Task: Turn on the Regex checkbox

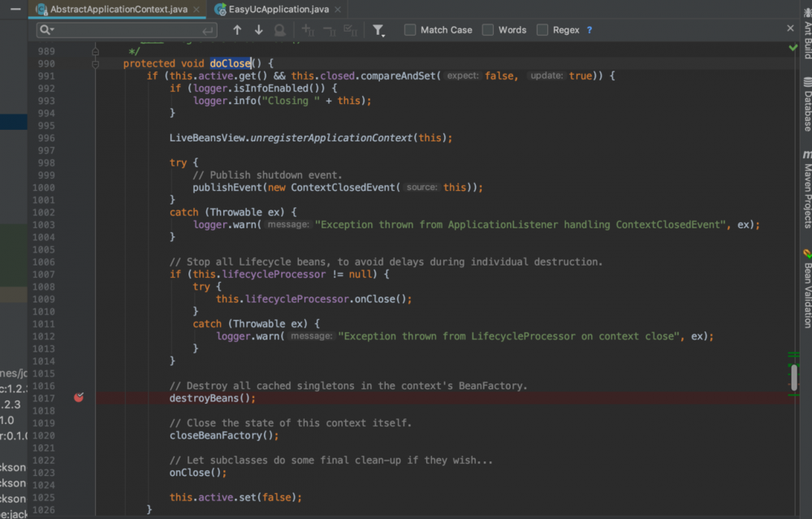Action: pos(542,30)
